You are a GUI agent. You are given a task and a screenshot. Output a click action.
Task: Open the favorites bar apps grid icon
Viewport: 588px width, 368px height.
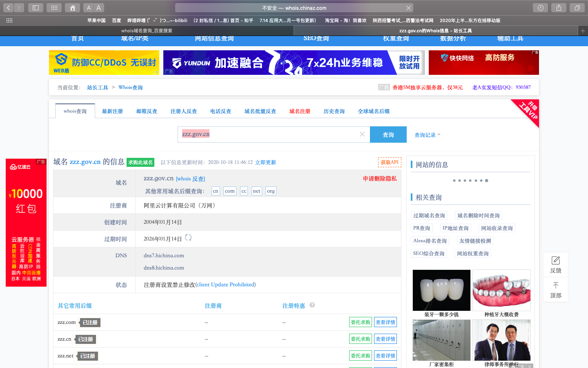pyautogui.click(x=9, y=20)
